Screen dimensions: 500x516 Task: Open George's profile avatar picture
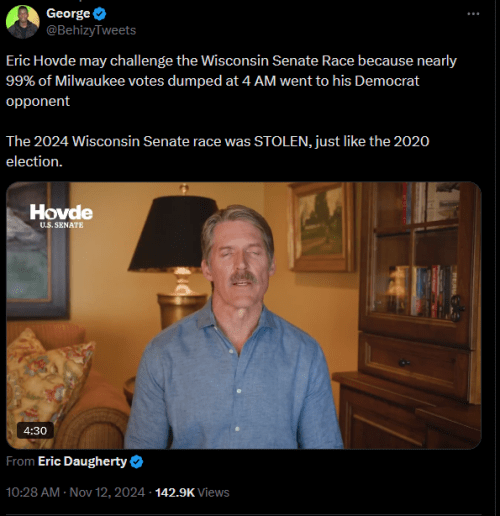23,22
